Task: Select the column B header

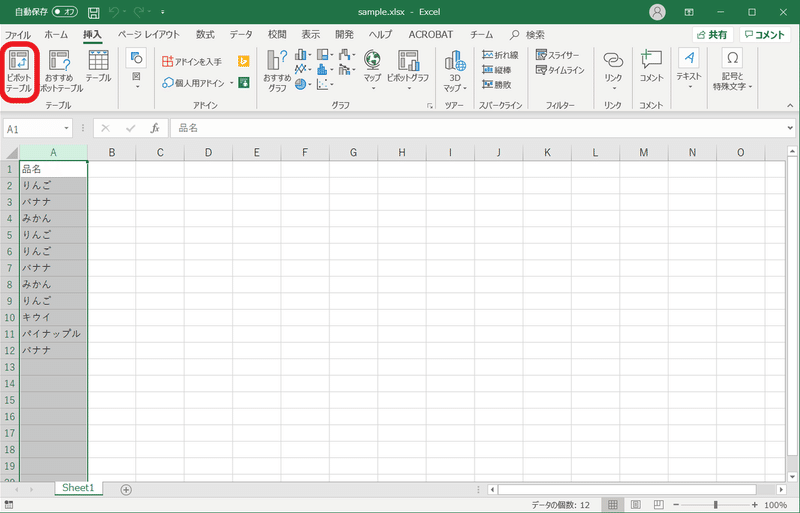Action: (111, 153)
